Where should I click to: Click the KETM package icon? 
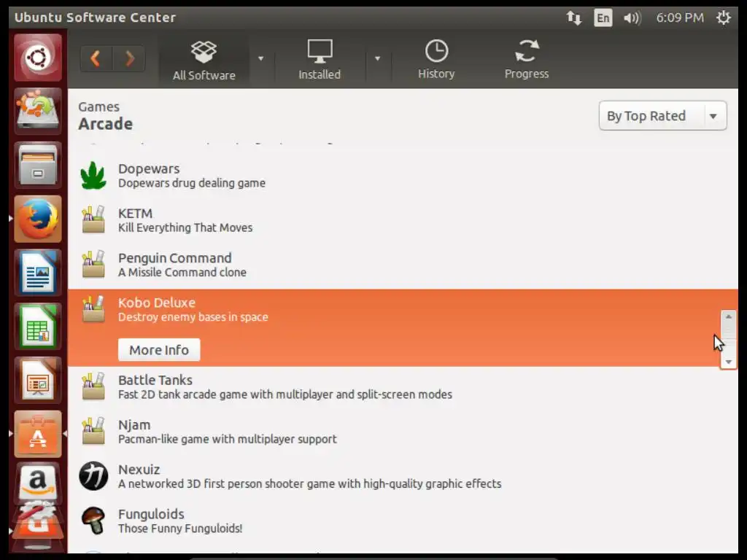(x=93, y=219)
